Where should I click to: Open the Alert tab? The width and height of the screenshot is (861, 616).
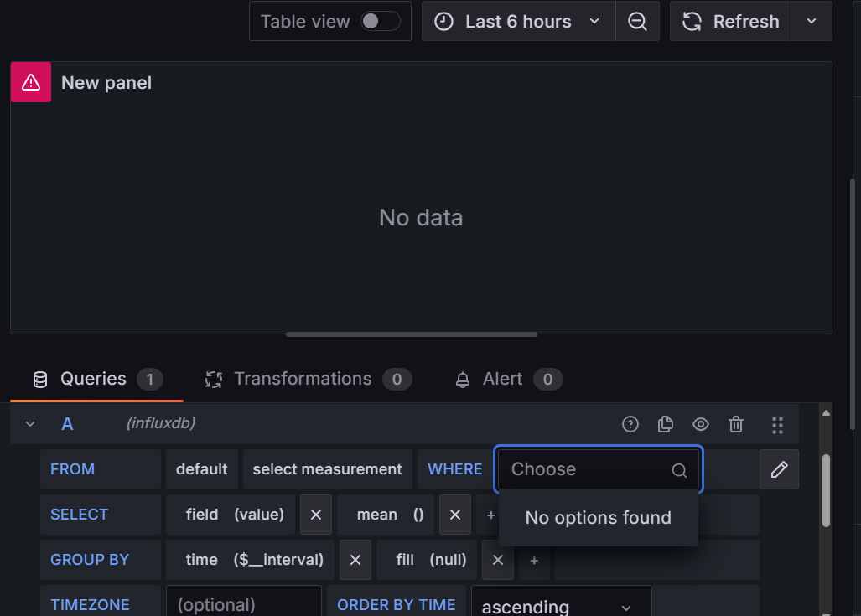pyautogui.click(x=502, y=379)
